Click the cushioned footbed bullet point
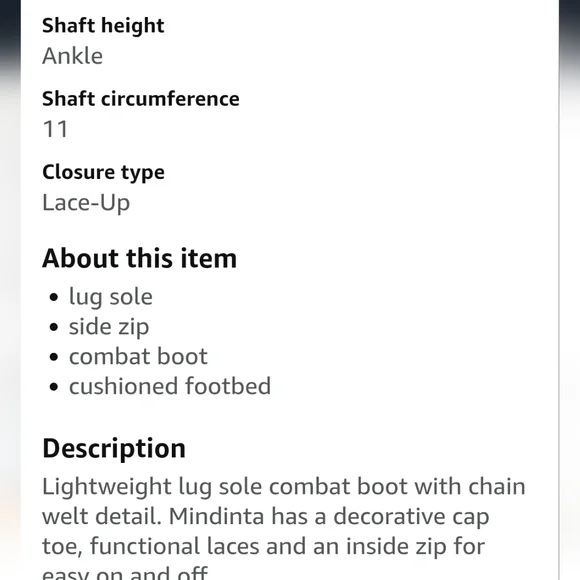Screen dimensions: 580x580 170,386
